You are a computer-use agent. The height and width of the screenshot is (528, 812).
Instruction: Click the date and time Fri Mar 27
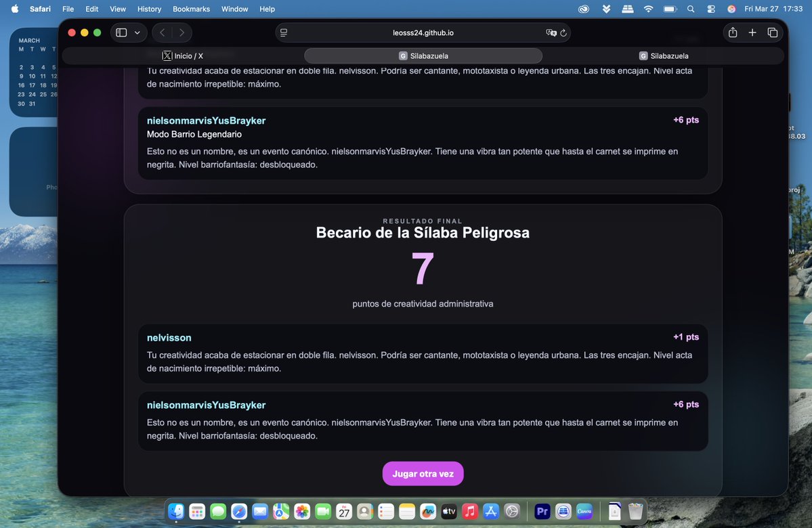coord(773,9)
